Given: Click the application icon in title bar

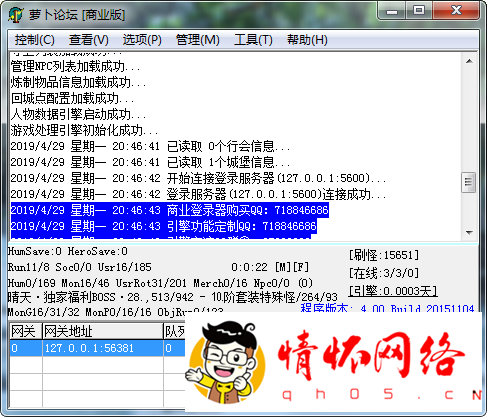Looking at the screenshot, I should (x=16, y=14).
